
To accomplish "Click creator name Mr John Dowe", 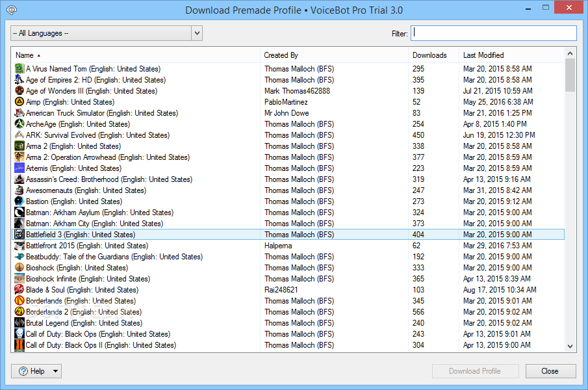I will pyautogui.click(x=287, y=113).
